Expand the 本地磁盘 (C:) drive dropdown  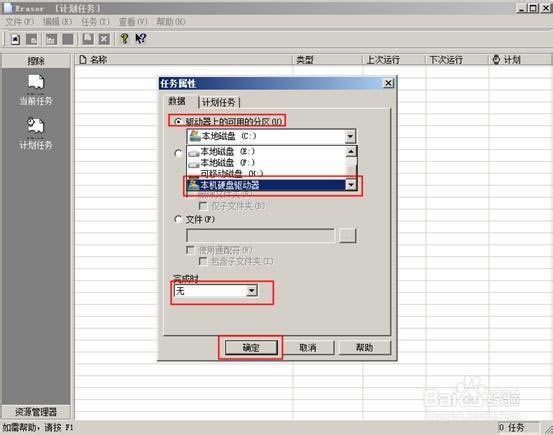[x=350, y=136]
